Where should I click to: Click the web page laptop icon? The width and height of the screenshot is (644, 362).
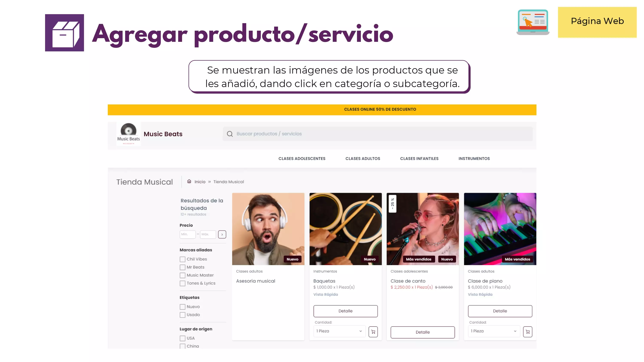533,22
